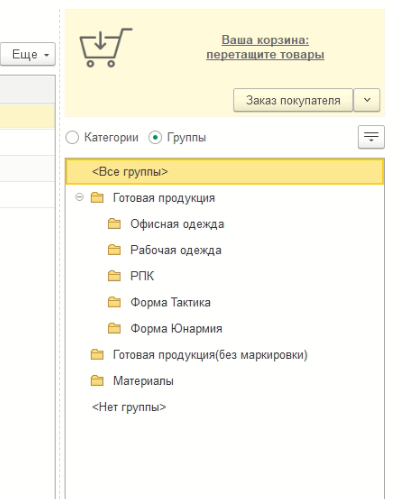Open the Еще dropdown menu
The width and height of the screenshot is (402, 499).
[x=28, y=54]
